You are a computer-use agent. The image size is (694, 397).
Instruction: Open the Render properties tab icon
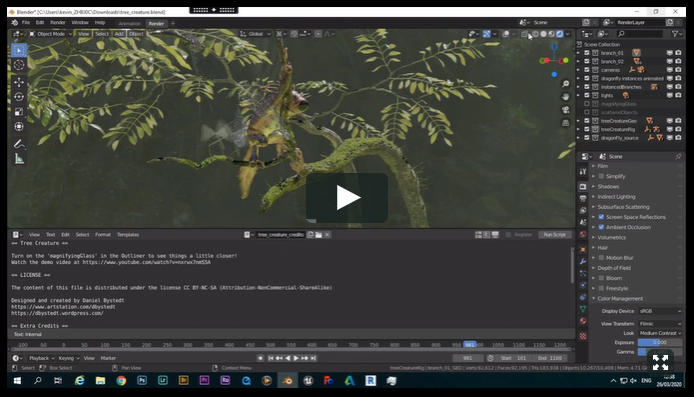(583, 187)
